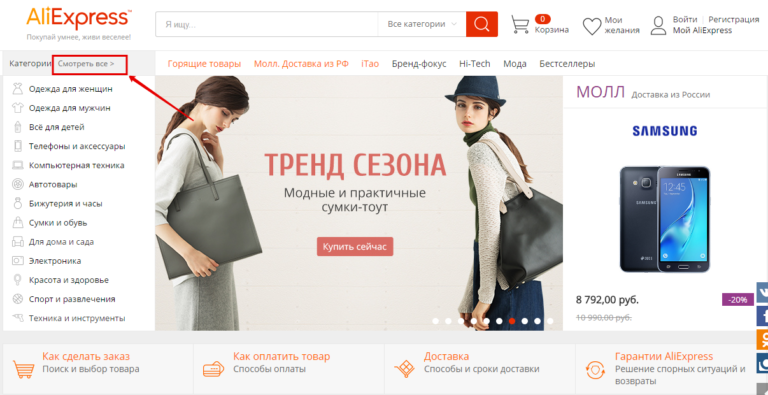Go to Горящие товары tab

pos(204,64)
